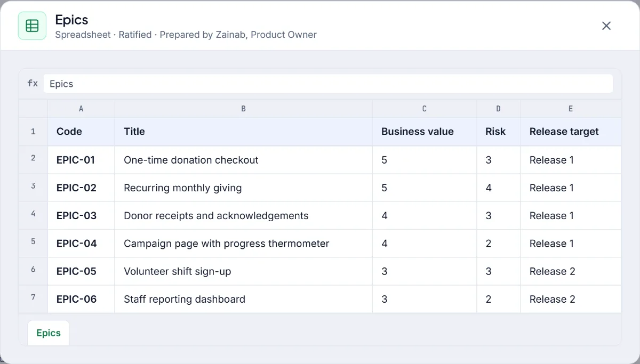640x364 pixels.
Task: Select the EPIC-06 cell
Action: click(81, 299)
